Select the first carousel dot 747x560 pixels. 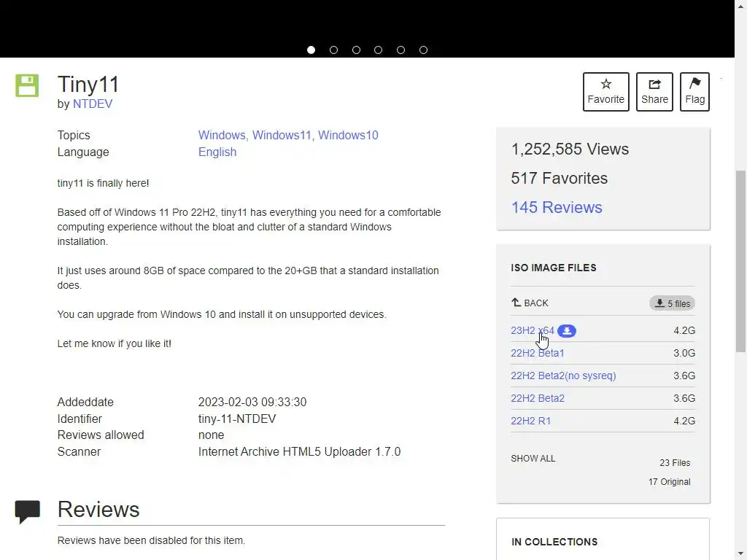pyautogui.click(x=311, y=50)
